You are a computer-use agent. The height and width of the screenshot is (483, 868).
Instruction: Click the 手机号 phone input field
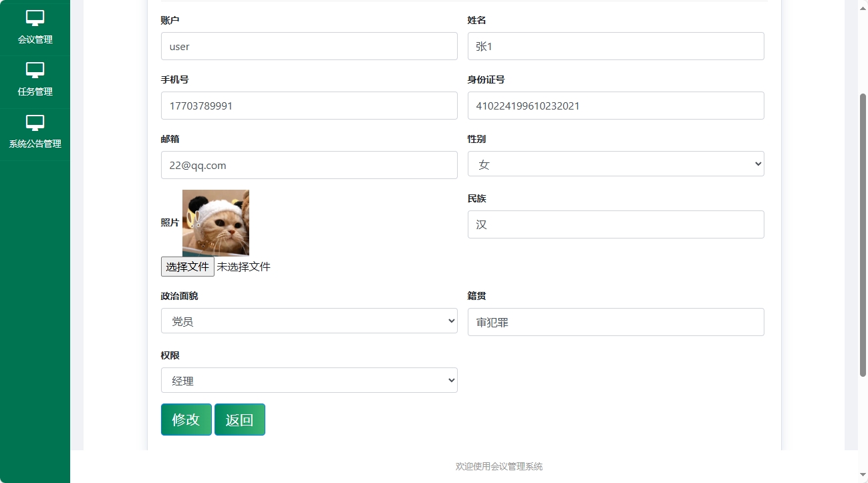click(308, 105)
